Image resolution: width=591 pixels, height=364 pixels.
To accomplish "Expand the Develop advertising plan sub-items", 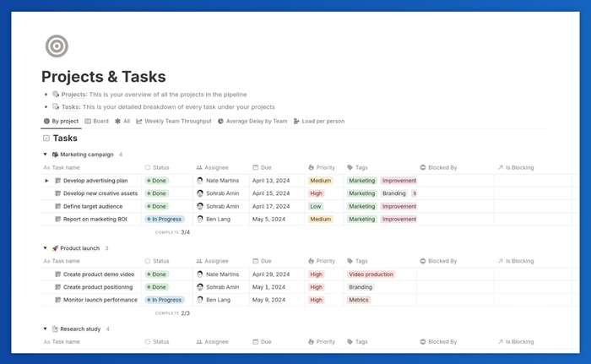I will [x=46, y=181].
